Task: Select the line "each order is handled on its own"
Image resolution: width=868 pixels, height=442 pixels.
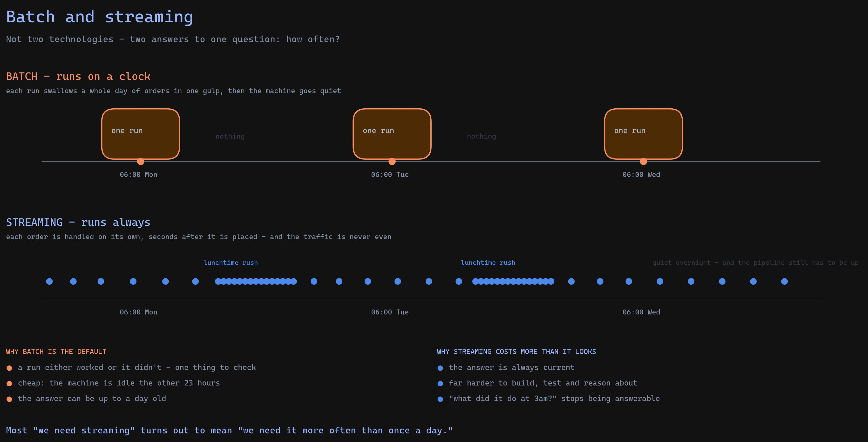Action: click(199, 237)
